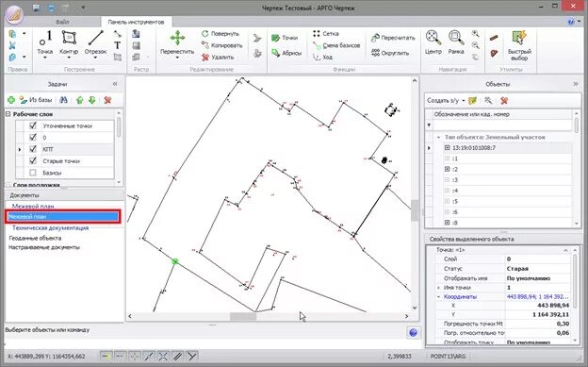This screenshot has height=367, width=588.
Task: Click Из базы load from database button
Action: tap(36, 100)
